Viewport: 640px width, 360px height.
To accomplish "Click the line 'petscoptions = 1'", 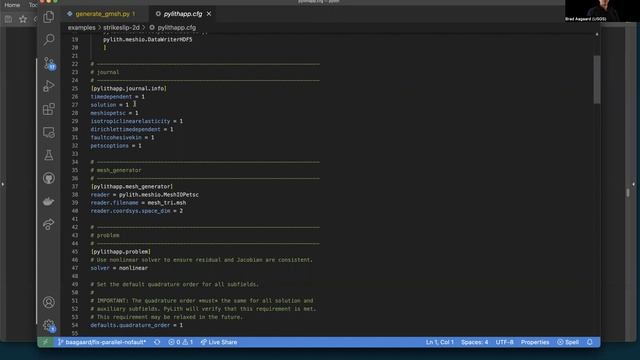I will (x=116, y=146).
